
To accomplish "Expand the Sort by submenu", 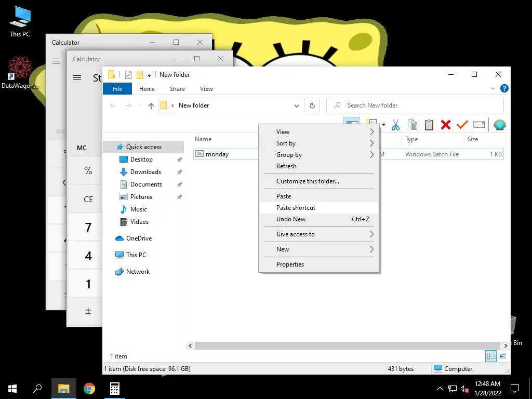I will coord(319,143).
